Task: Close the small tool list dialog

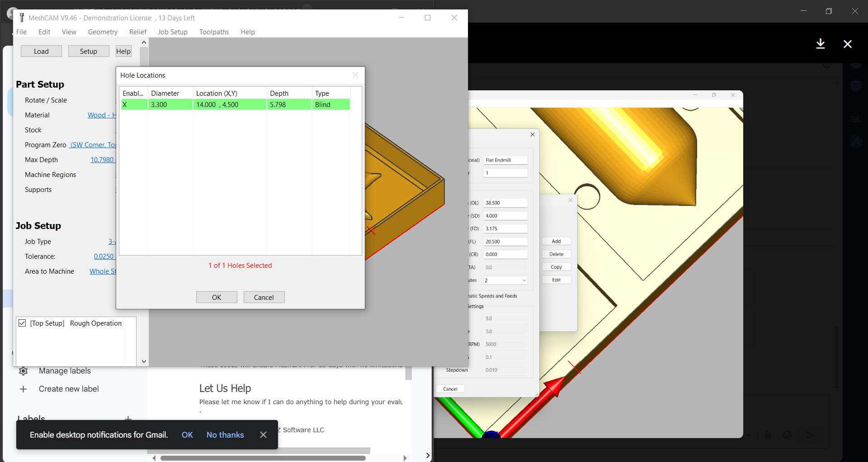Action: (571, 200)
